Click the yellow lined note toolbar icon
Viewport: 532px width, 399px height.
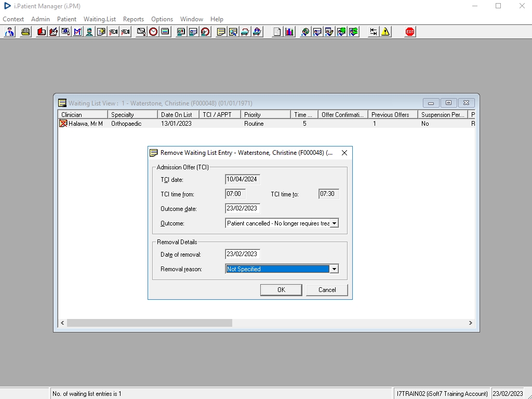221,32
